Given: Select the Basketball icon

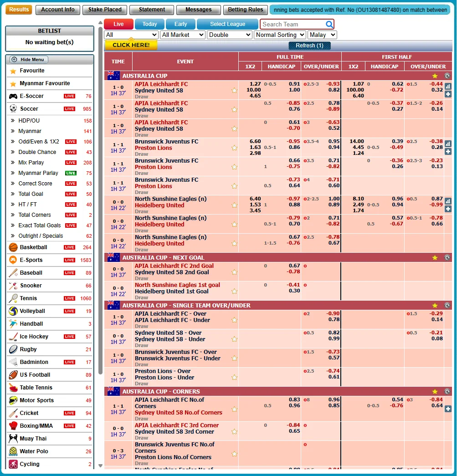Looking at the screenshot, I should point(13,247).
